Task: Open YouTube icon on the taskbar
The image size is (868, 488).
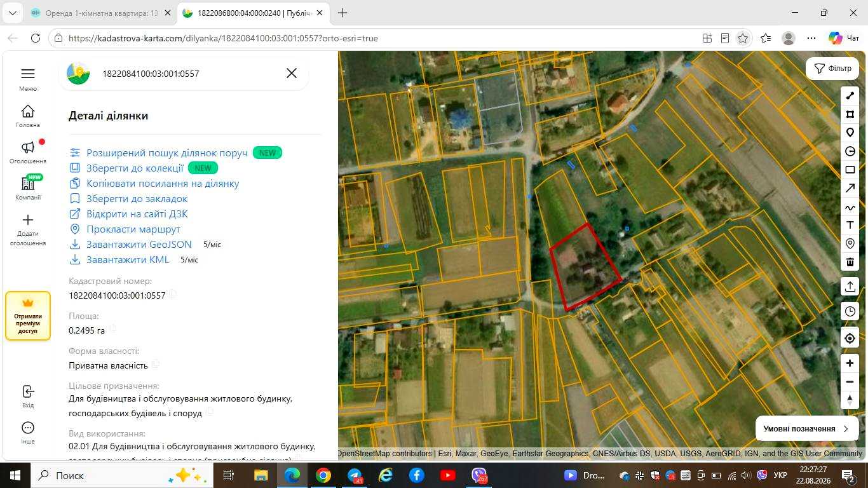Action: coord(447,475)
